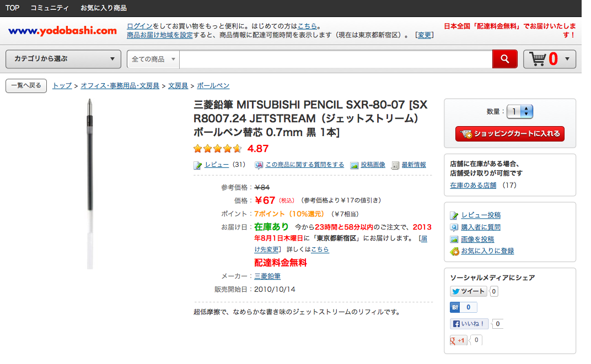Click the 購入者に質問 link
This screenshot has height=364, width=591.
click(481, 227)
